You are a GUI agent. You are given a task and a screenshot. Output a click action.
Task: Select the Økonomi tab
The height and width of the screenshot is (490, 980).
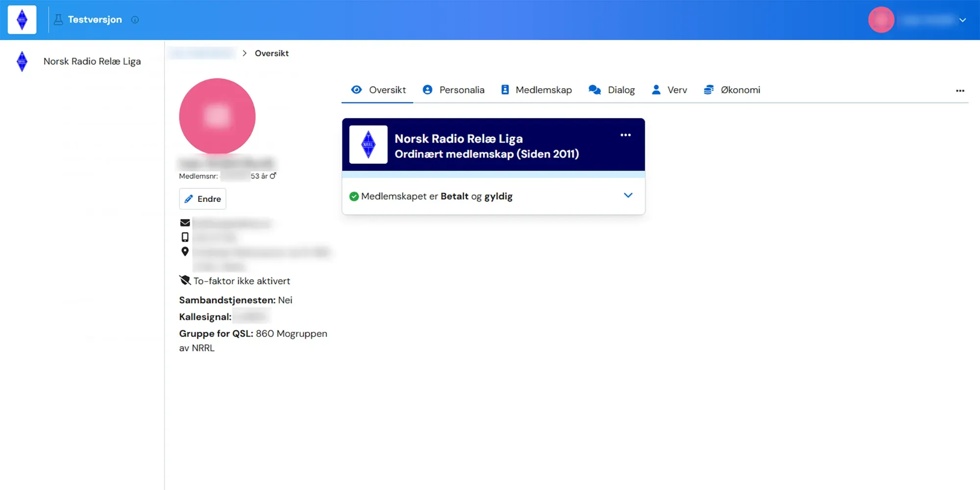(x=732, y=90)
